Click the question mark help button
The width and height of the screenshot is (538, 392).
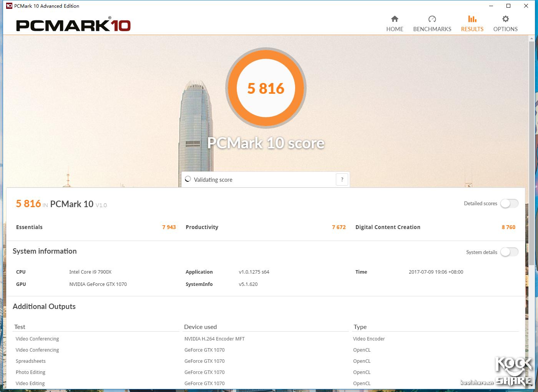click(x=342, y=179)
